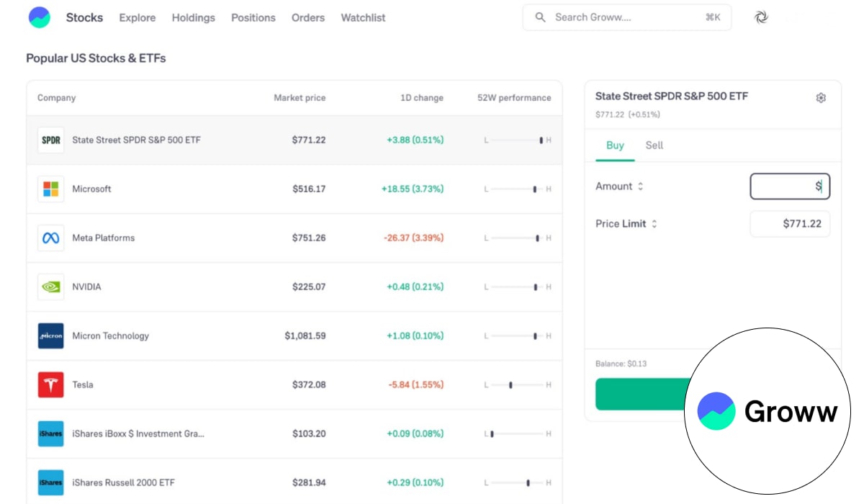Click the Meta Platforms logo icon
This screenshot has height=504, width=864.
(50, 238)
